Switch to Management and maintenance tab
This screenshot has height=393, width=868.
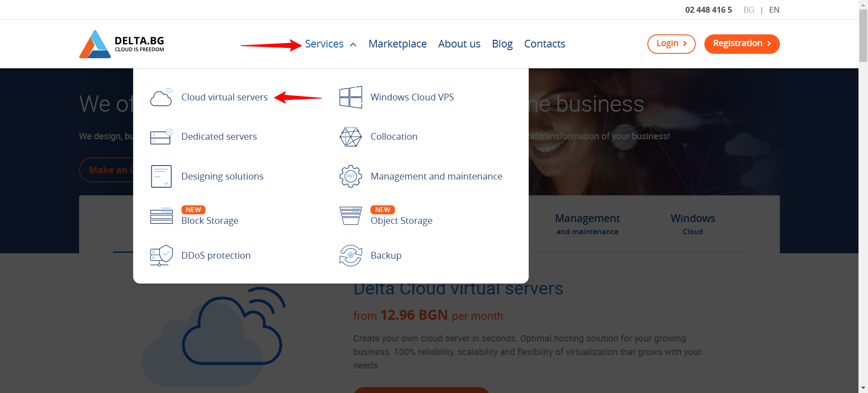click(587, 224)
